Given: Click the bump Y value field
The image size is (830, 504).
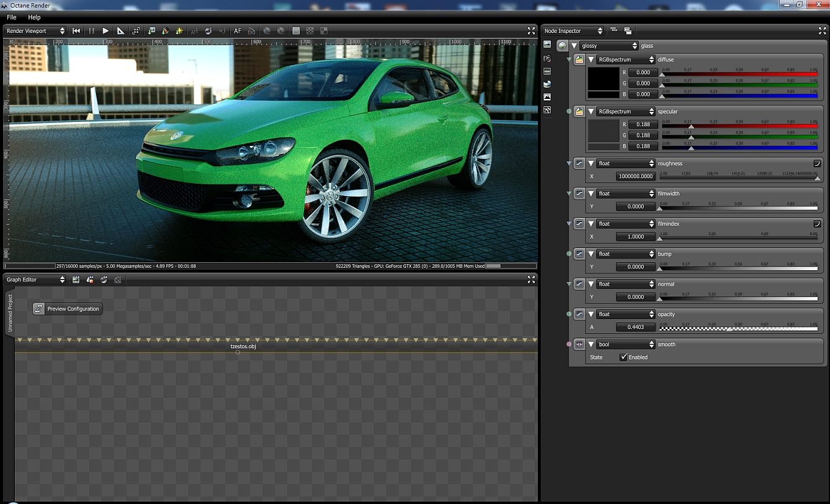Looking at the screenshot, I should pos(636,267).
